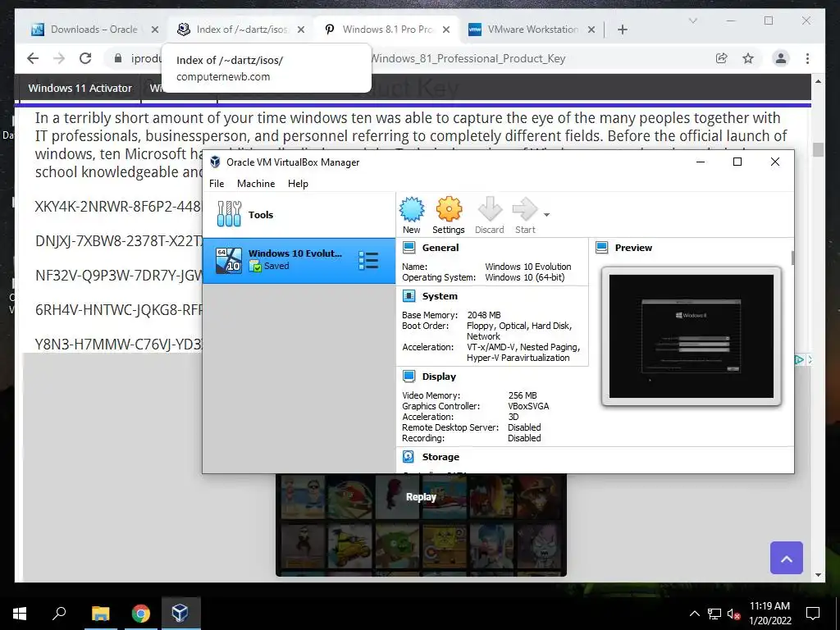The width and height of the screenshot is (840, 630).
Task: Go back in Chrome
Action: pyautogui.click(x=33, y=58)
